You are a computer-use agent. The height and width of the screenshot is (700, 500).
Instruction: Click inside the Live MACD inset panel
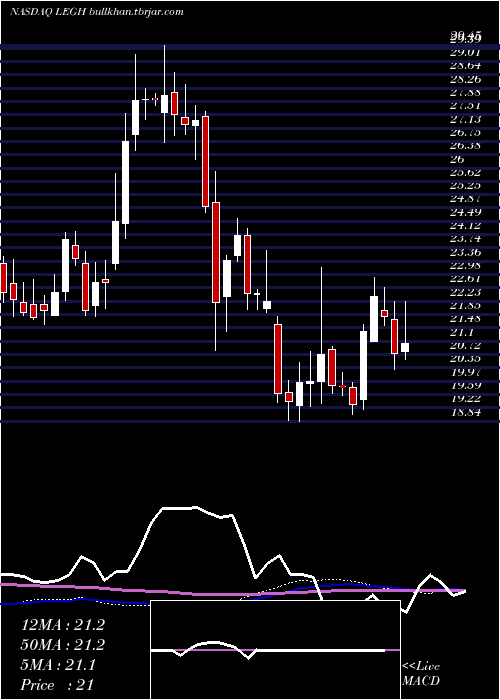coord(275,650)
